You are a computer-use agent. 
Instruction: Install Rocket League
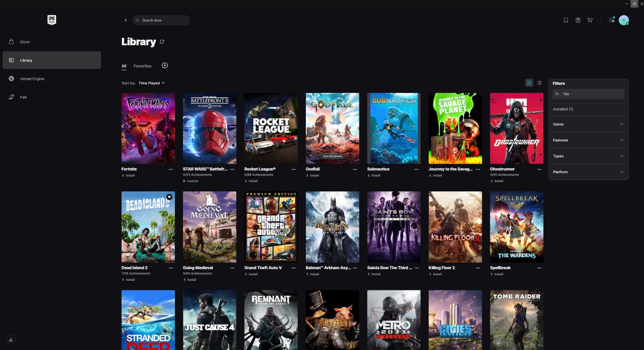tap(251, 181)
